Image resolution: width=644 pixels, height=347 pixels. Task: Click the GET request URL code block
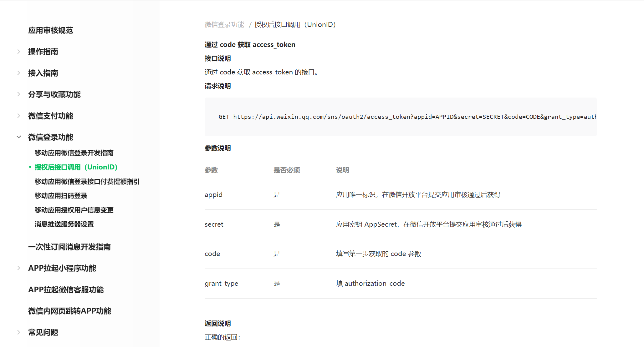400,117
